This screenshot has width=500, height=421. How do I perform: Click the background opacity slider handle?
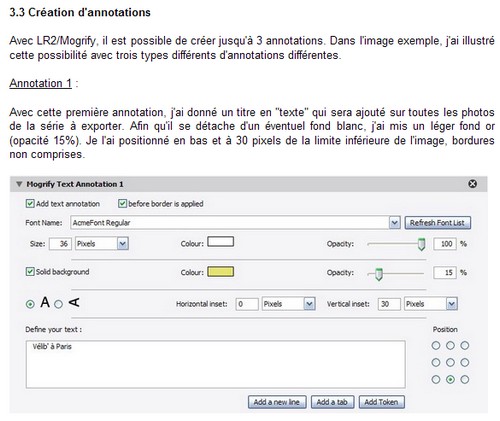point(379,274)
